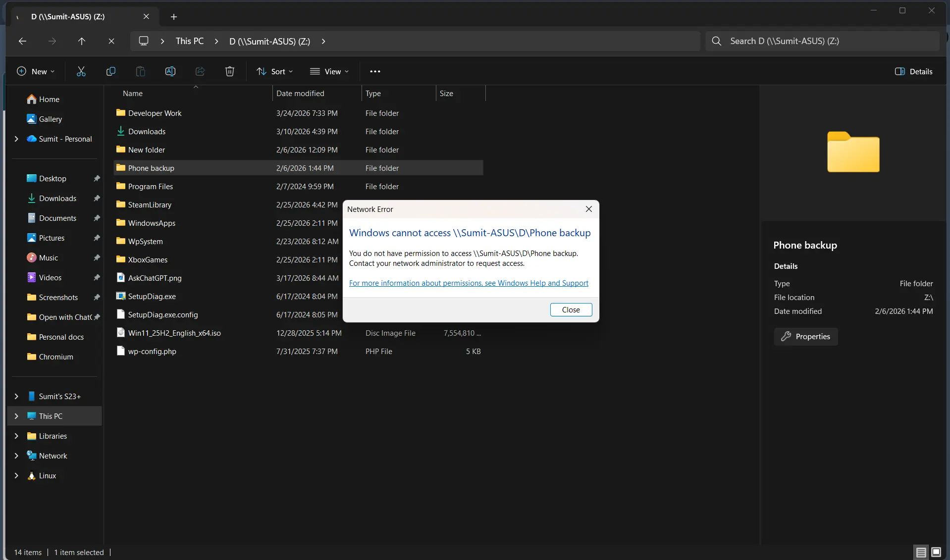
Task: Expand the Linux tree node
Action: point(16,476)
